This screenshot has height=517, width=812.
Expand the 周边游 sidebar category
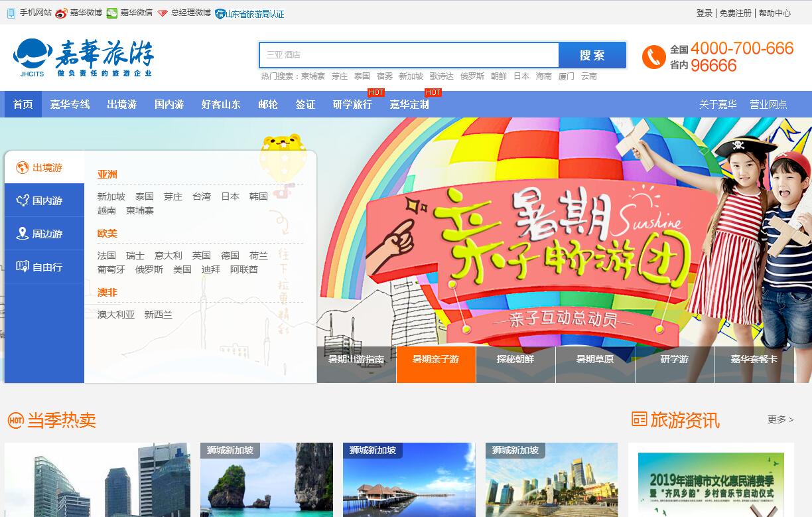click(x=44, y=234)
